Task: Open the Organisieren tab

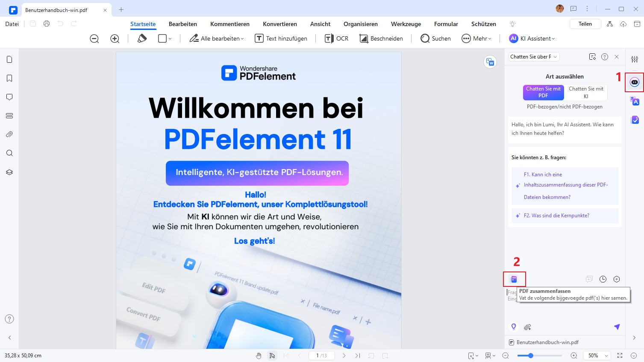Action: tap(361, 24)
